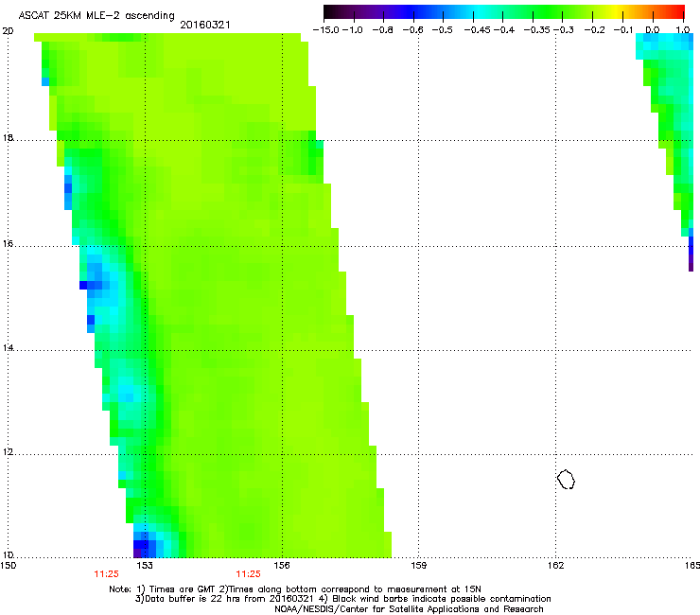
Task: Click the small island outline near 162E
Action: (566, 479)
